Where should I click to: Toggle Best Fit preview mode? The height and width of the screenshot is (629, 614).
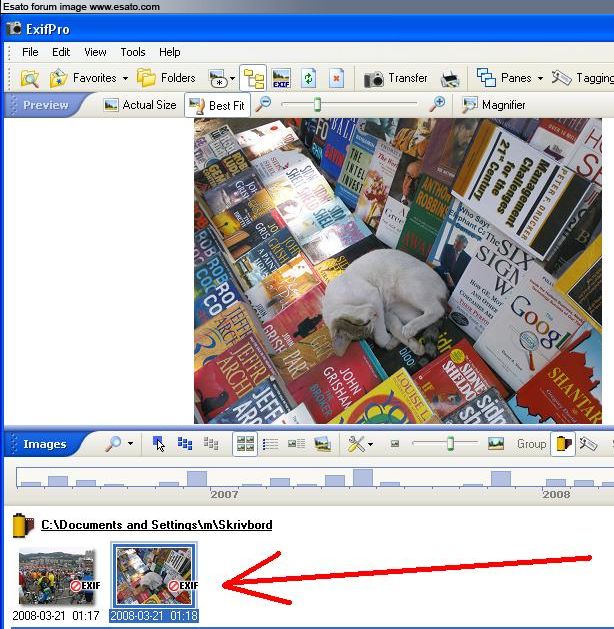click(x=217, y=105)
